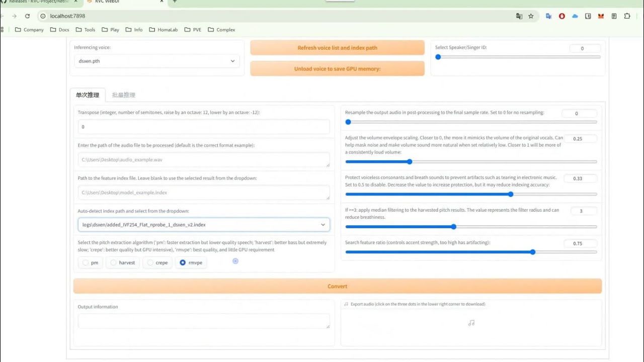The height and width of the screenshot is (362, 644).
Task: Open the Complex bookmarks folder
Action: point(221,30)
